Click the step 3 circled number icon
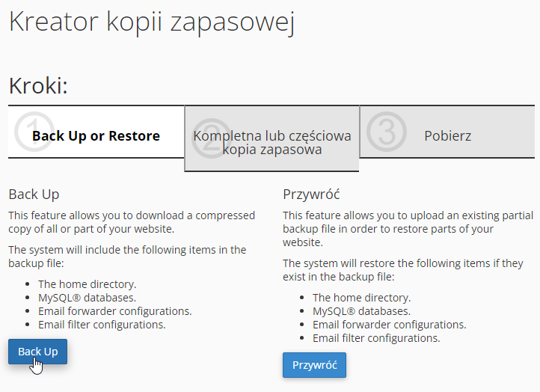Image resolution: width=540 pixels, height=392 pixels. pyautogui.click(x=387, y=132)
